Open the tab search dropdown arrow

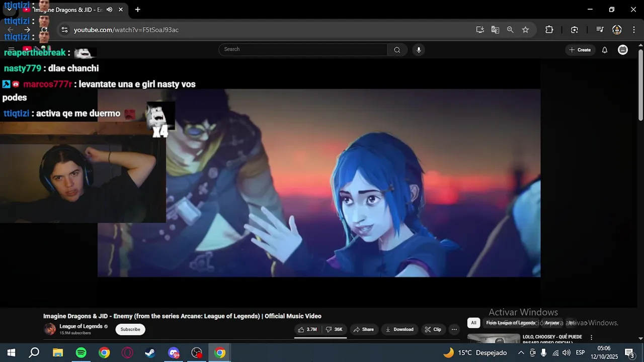(9, 10)
